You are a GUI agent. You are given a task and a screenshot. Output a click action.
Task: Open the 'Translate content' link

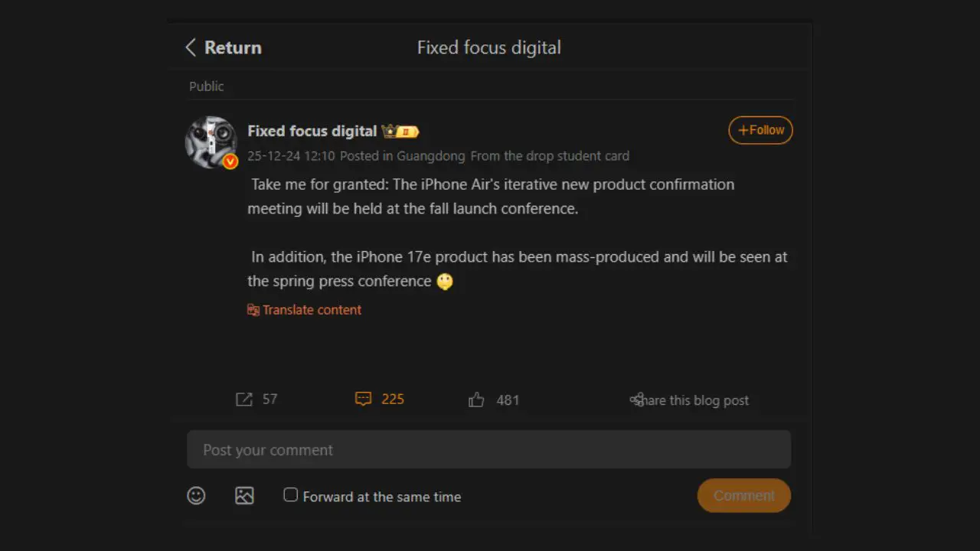tap(312, 310)
